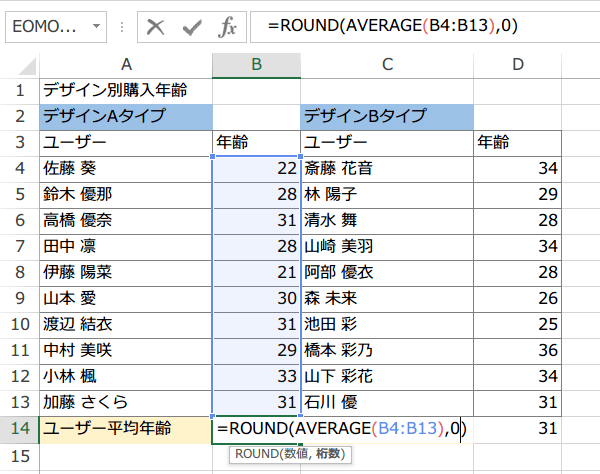This screenshot has width=600, height=474.
Task: Click age 29 next to 中村 美咲
Action: pyautogui.click(x=256, y=351)
